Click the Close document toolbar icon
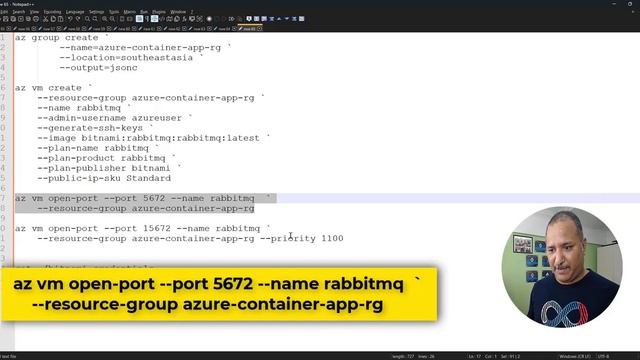This screenshot has width=640, height=360. [x=20, y=19]
